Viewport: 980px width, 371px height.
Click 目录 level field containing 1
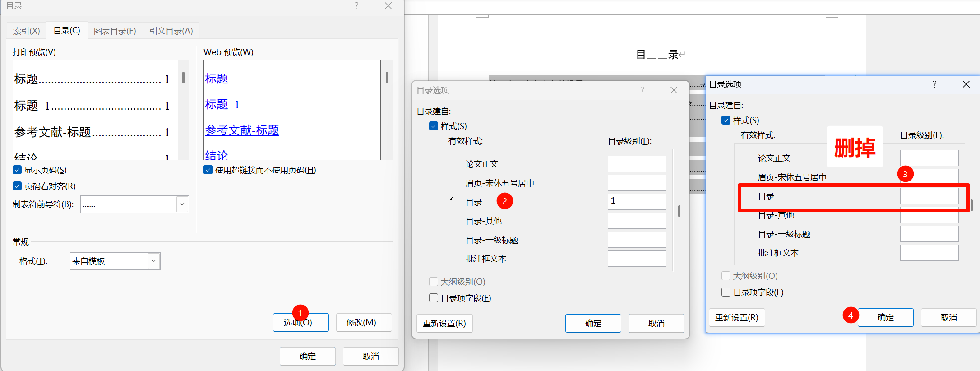pos(637,201)
